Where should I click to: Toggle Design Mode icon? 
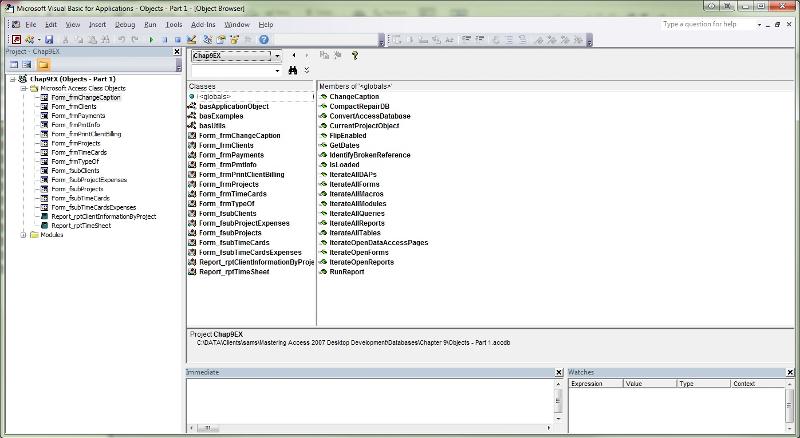(x=191, y=39)
